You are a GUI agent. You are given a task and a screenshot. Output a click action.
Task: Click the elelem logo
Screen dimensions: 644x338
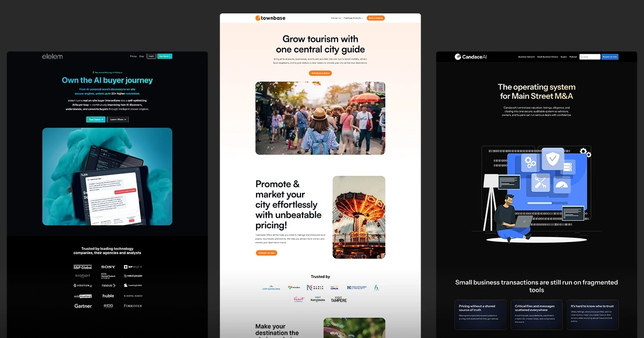[x=53, y=56]
